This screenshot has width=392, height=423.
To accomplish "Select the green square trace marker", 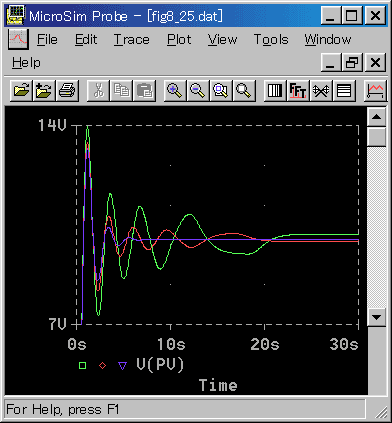I will pyautogui.click(x=82, y=365).
